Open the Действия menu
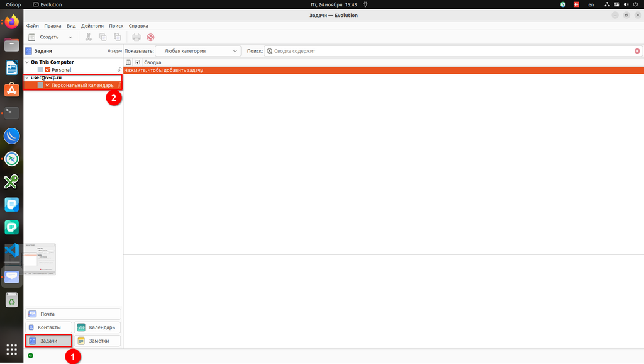The height and width of the screenshot is (364, 644). (x=92, y=26)
